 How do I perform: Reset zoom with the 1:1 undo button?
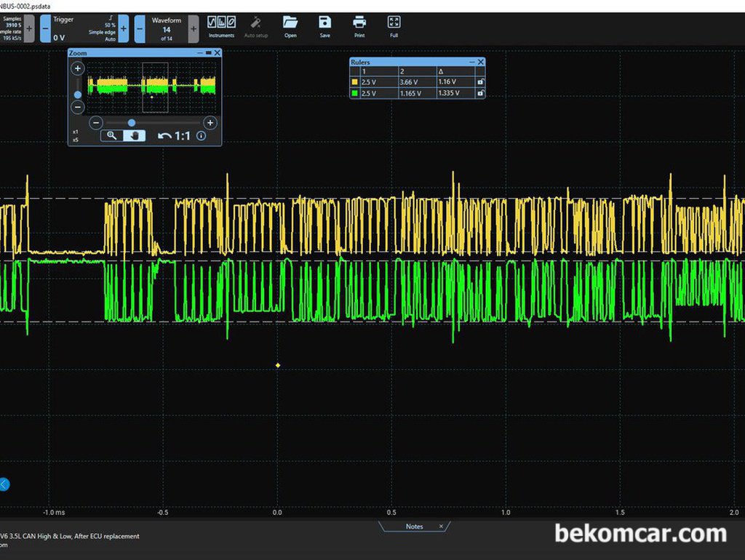coord(174,136)
